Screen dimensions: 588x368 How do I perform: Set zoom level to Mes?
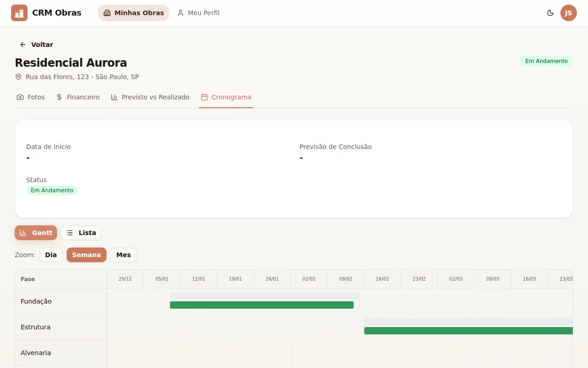[x=124, y=255]
